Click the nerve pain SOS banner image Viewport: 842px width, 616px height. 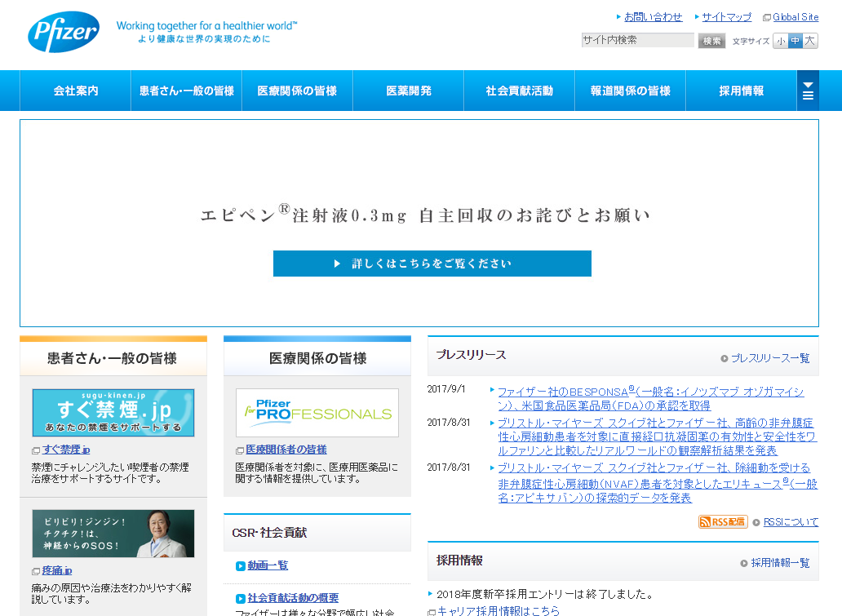[x=113, y=534]
